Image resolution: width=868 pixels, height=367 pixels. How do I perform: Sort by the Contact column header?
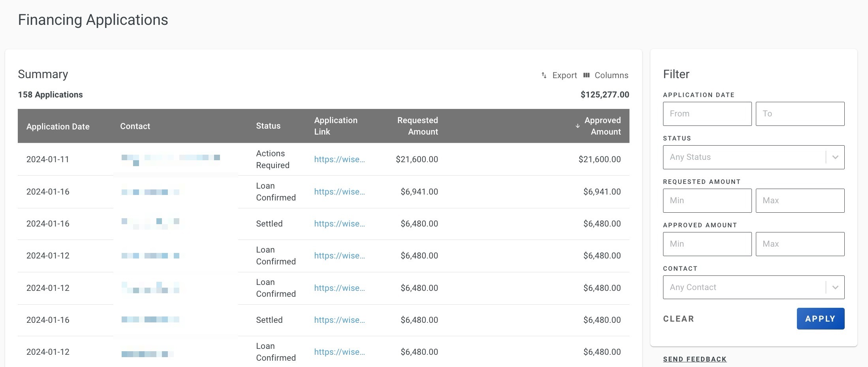pyautogui.click(x=135, y=126)
